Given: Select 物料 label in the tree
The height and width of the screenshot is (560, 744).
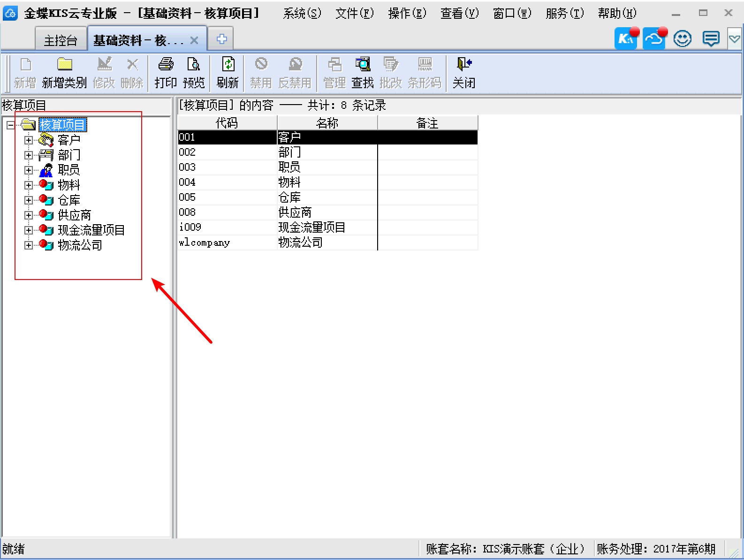Looking at the screenshot, I should click(69, 185).
